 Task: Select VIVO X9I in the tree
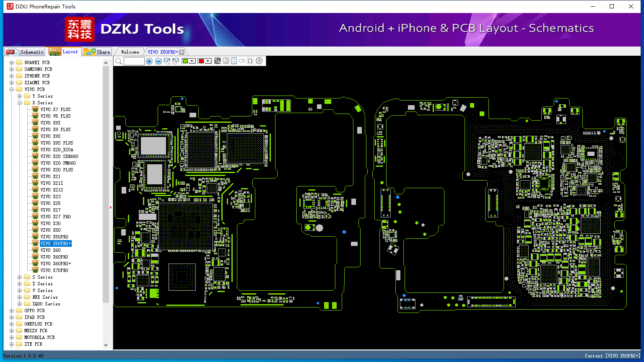pyautogui.click(x=50, y=123)
